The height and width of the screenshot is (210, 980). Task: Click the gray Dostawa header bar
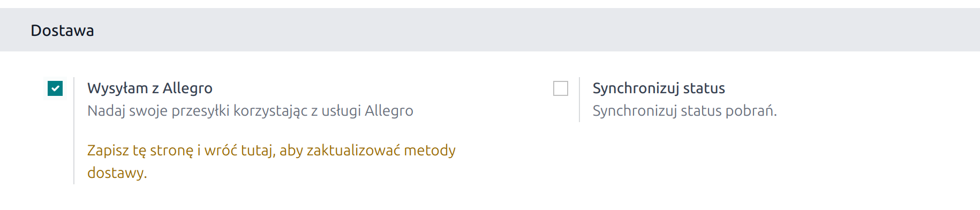[490, 30]
